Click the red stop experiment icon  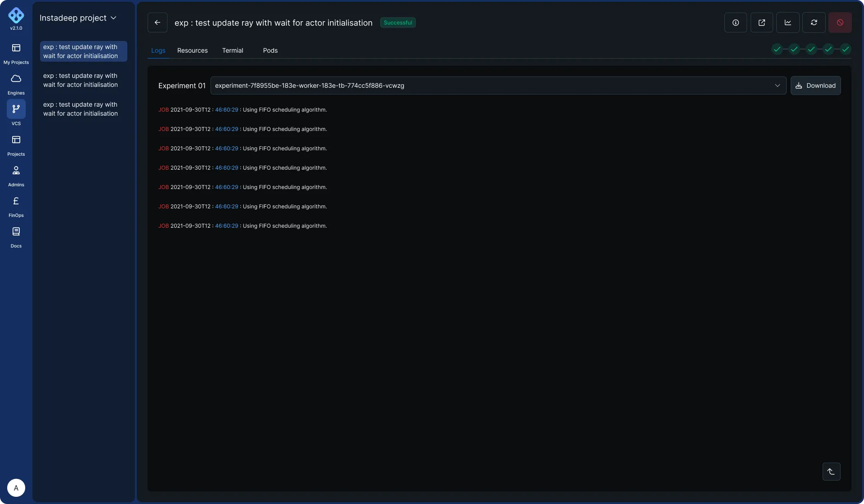(x=840, y=22)
